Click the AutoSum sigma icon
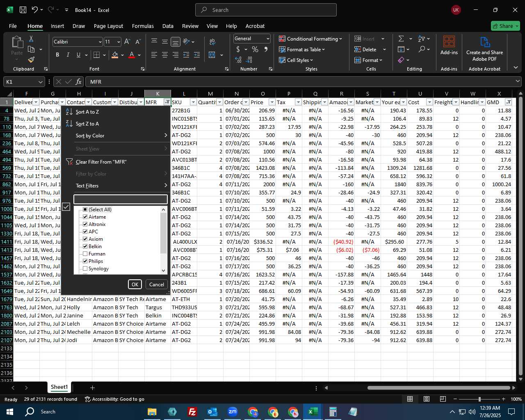The image size is (525, 420). click(401, 39)
